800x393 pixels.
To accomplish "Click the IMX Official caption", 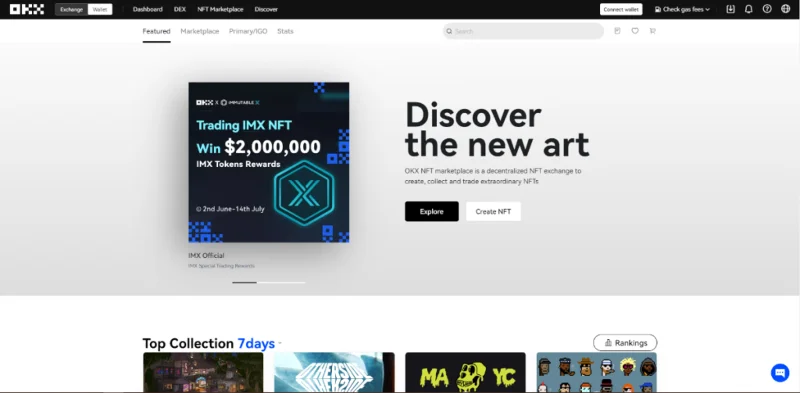I will coord(206,255).
